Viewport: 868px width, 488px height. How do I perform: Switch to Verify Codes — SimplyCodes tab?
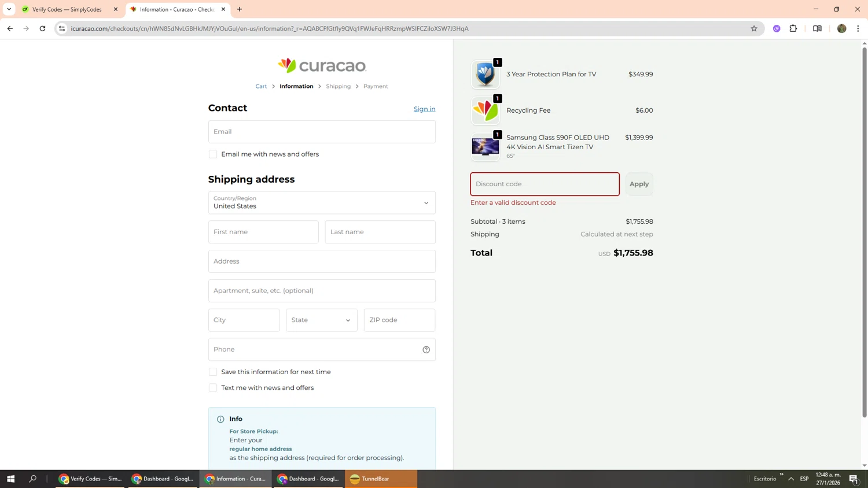coord(69,9)
